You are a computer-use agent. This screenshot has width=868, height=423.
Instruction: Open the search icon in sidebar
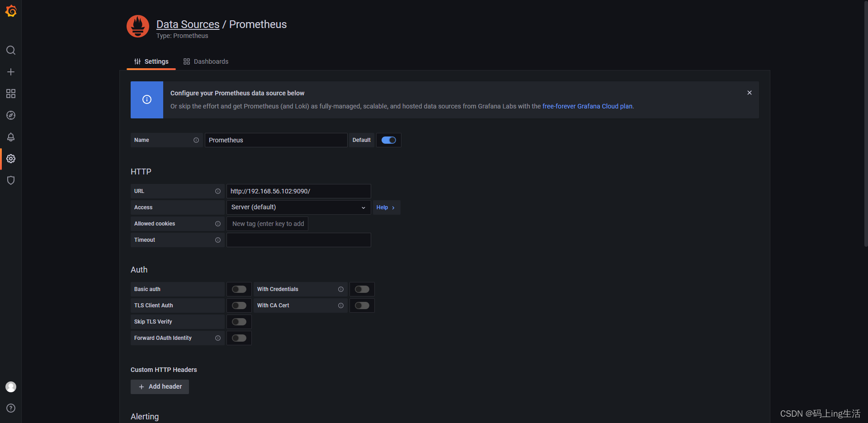coord(11,50)
